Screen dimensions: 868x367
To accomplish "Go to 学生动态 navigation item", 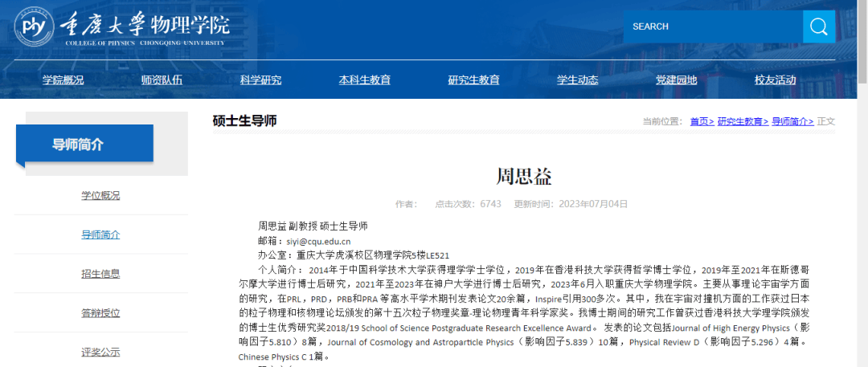I will point(577,80).
